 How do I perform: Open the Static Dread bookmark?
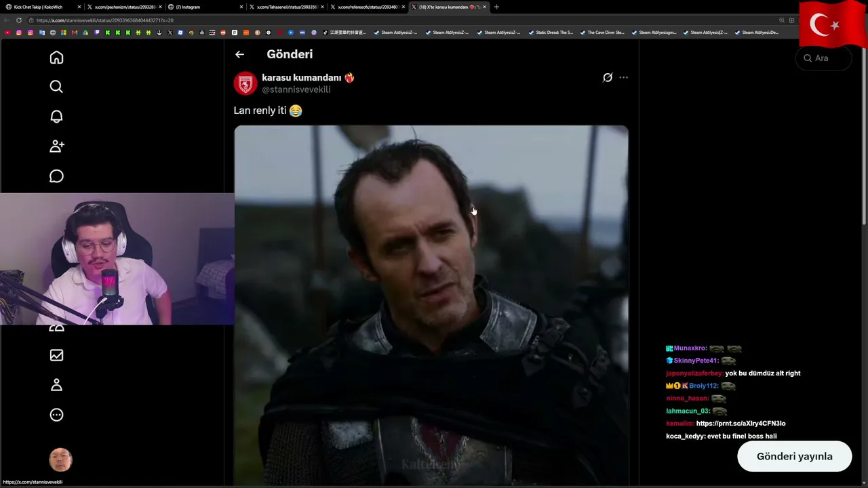pos(551,33)
